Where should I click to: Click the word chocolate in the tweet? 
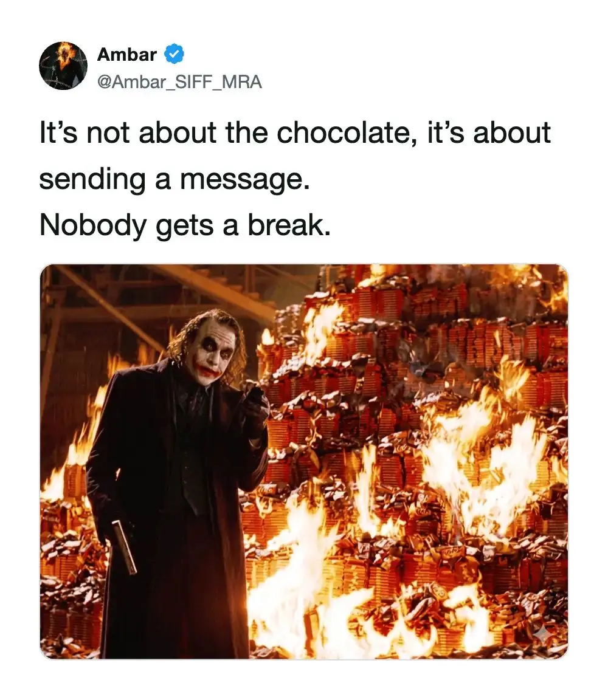(x=343, y=133)
